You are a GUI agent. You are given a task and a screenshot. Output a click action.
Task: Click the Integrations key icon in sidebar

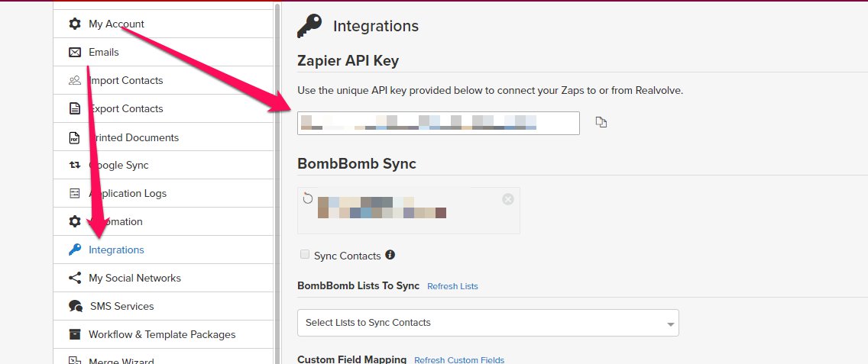(x=75, y=250)
